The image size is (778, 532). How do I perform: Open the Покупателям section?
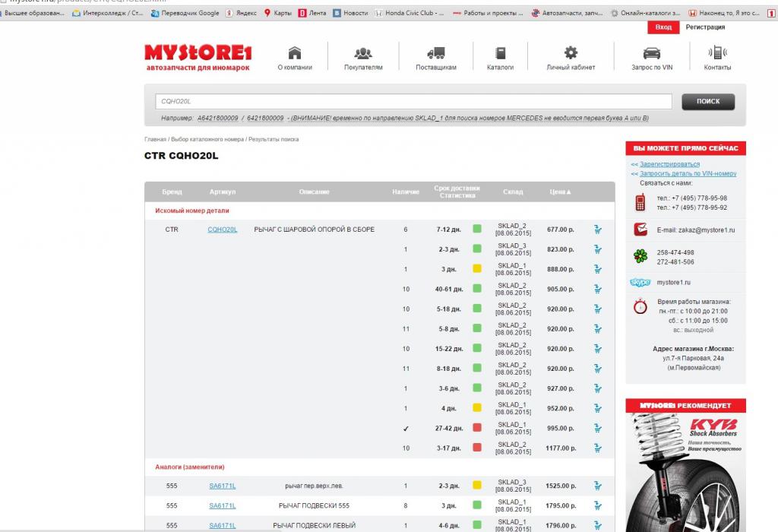pyautogui.click(x=363, y=58)
